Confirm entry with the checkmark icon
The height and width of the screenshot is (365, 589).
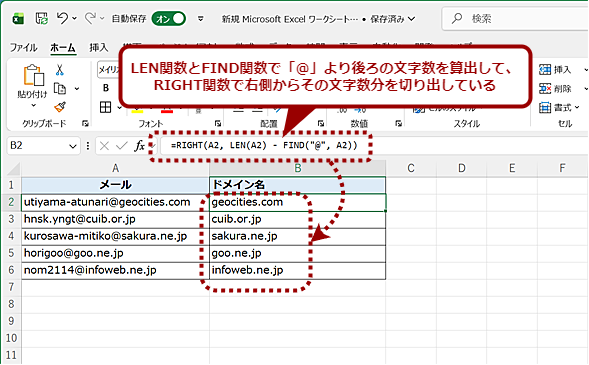pyautogui.click(x=121, y=146)
